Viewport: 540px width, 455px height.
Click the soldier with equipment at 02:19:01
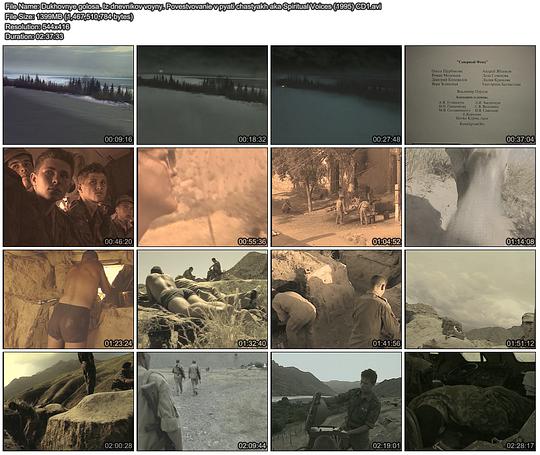click(336, 401)
